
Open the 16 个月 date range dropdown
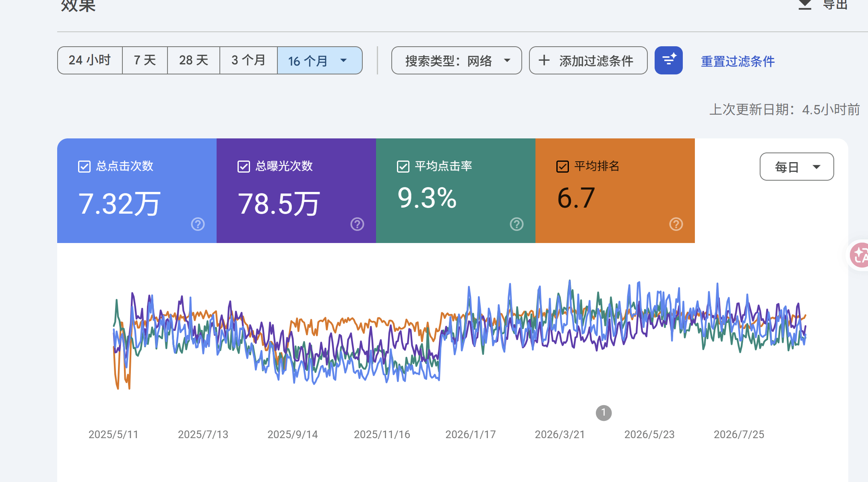coord(320,60)
